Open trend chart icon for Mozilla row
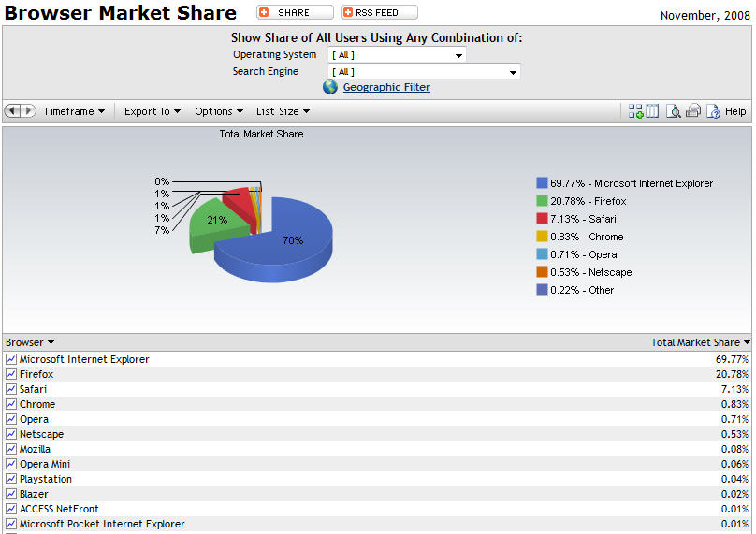Image resolution: width=756 pixels, height=534 pixels. tap(11, 449)
